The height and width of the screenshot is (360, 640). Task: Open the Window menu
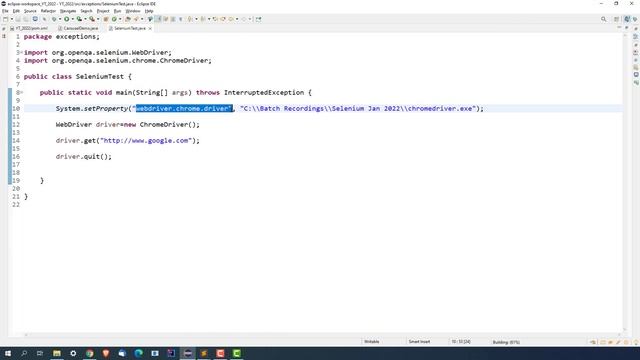coord(133,11)
